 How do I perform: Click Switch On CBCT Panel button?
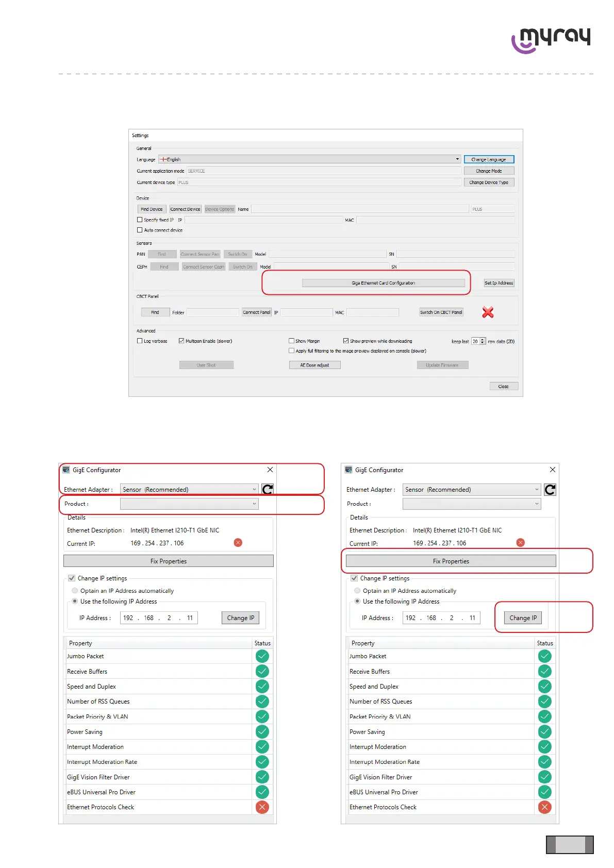[441, 312]
